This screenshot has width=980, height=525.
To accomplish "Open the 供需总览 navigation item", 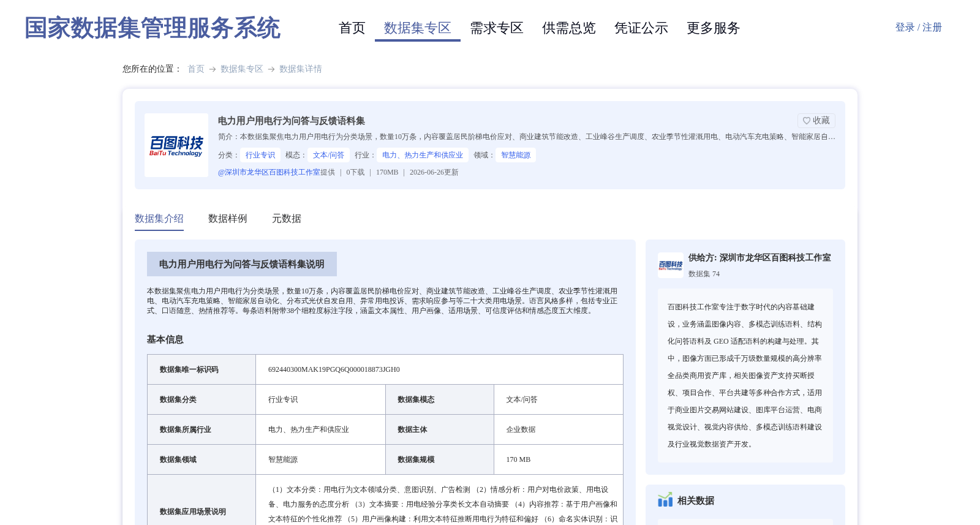I will 569,28.
